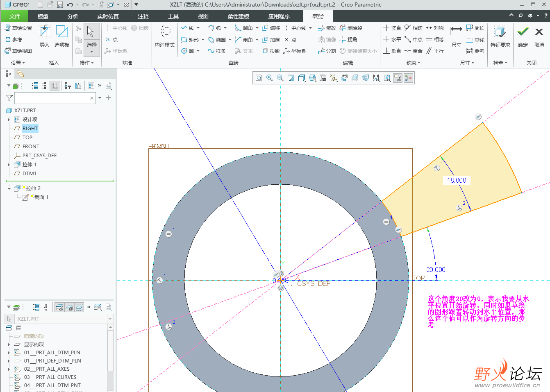550x392 pixels.
Task: Select the 弧 arc tool
Action: [214, 28]
